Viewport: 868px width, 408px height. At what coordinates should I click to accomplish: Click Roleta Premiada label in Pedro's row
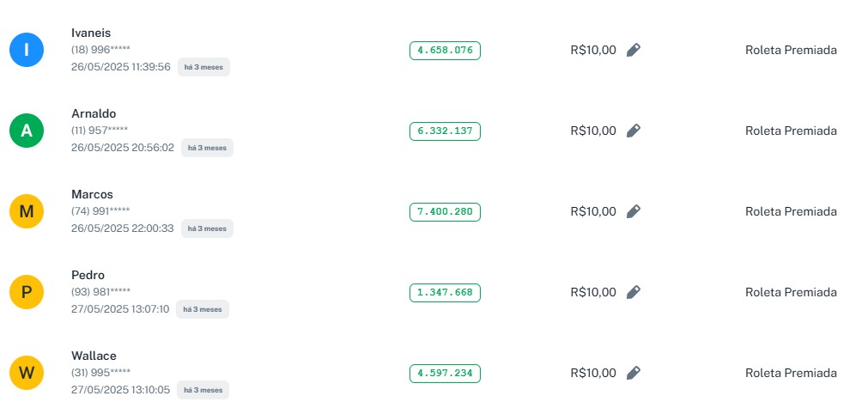[x=791, y=292]
